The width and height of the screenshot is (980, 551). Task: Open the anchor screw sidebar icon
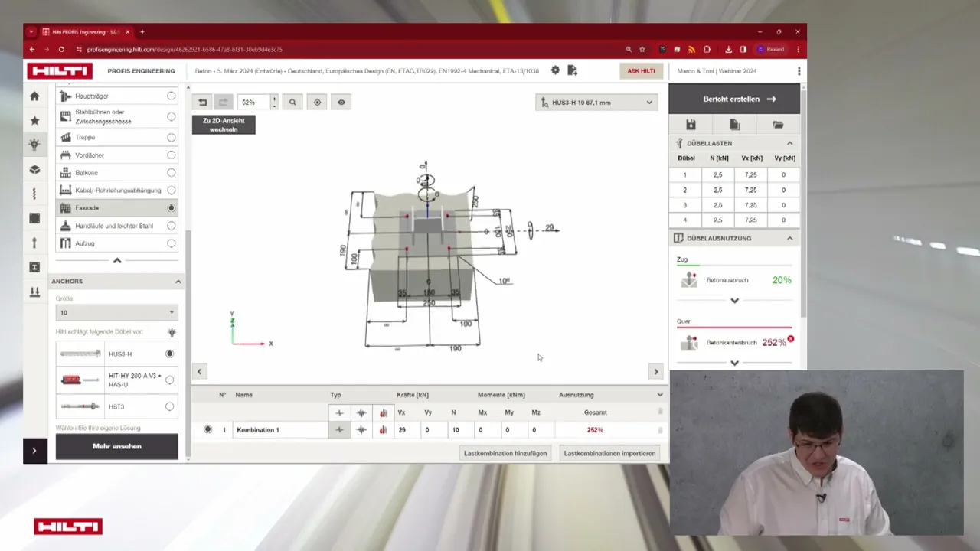(34, 194)
